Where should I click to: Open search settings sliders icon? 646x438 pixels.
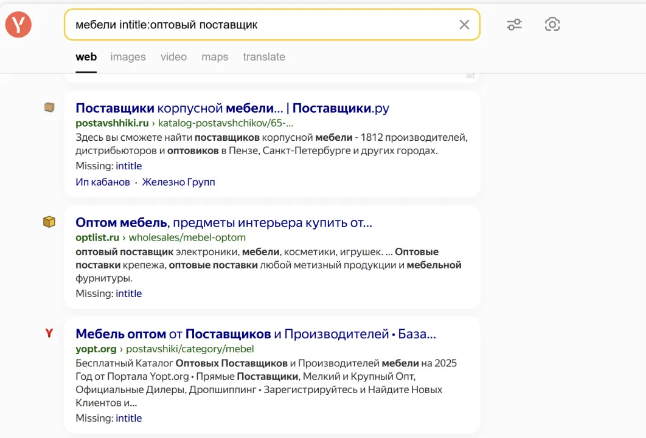pyautogui.click(x=514, y=25)
